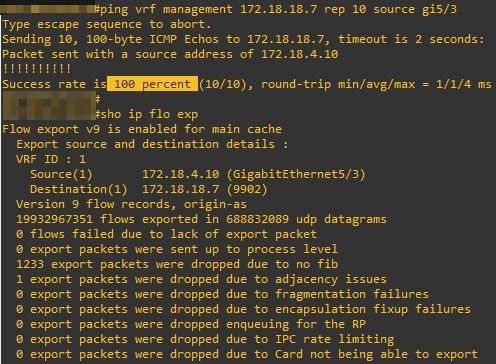Click "Flow export v9 is enabled" line
The height and width of the screenshot is (364, 496).
coord(142,129)
